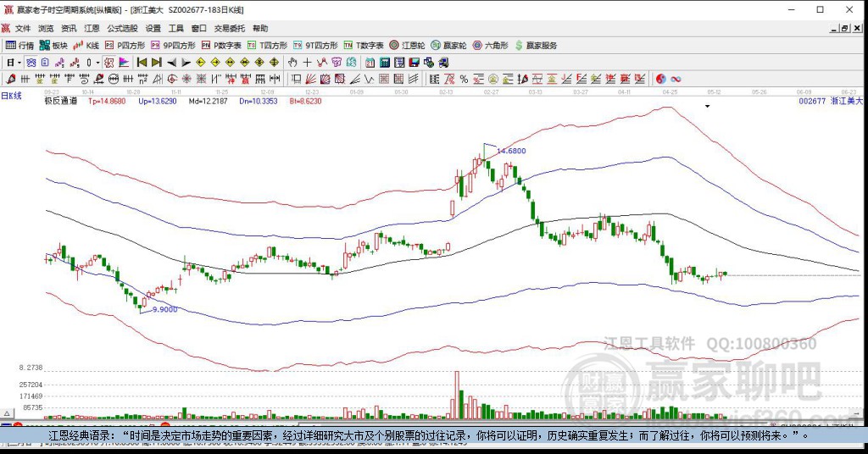Open the 9T四方形 tool
The image size is (868, 454).
click(315, 46)
